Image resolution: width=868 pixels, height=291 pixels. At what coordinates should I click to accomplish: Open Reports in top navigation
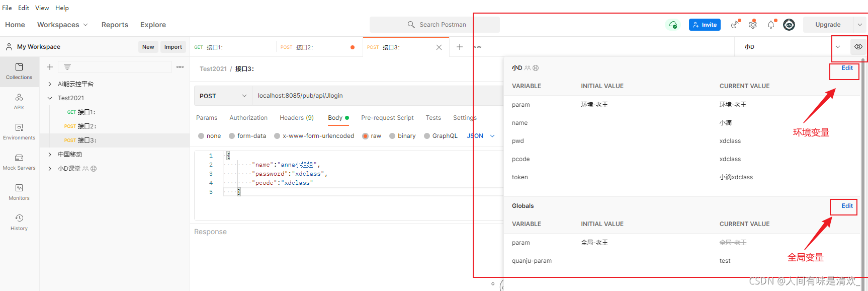[115, 25]
